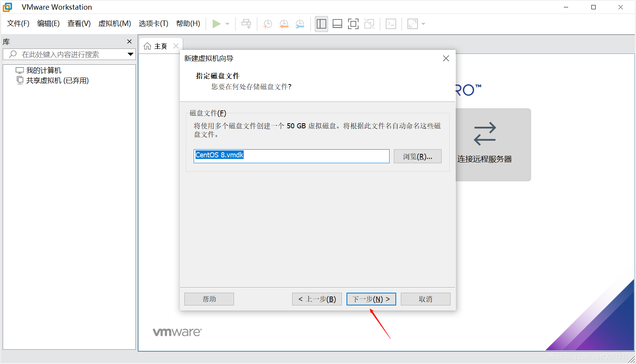Open the 文件(F) menu
Image resolution: width=636 pixels, height=364 pixels.
(18, 24)
